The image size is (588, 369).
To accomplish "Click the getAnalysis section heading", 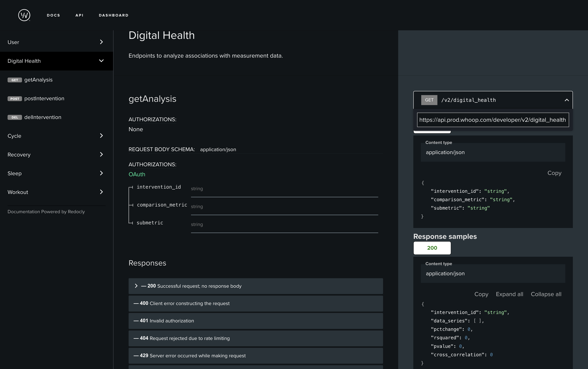I will [x=153, y=99].
